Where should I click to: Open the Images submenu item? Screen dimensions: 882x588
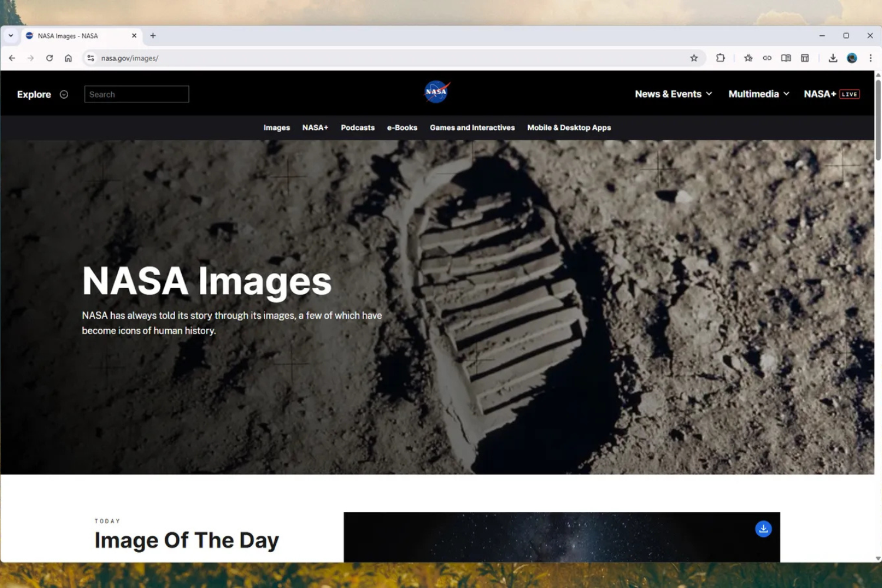click(x=276, y=128)
